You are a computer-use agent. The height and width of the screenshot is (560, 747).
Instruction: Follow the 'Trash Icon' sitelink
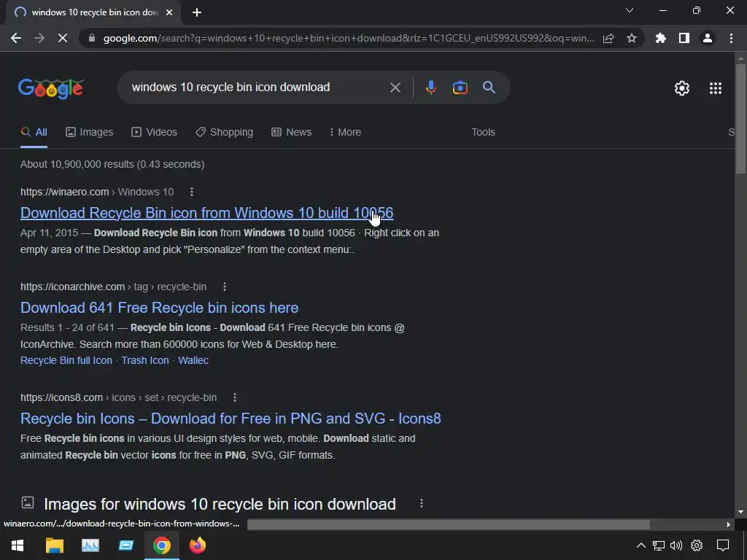click(145, 360)
